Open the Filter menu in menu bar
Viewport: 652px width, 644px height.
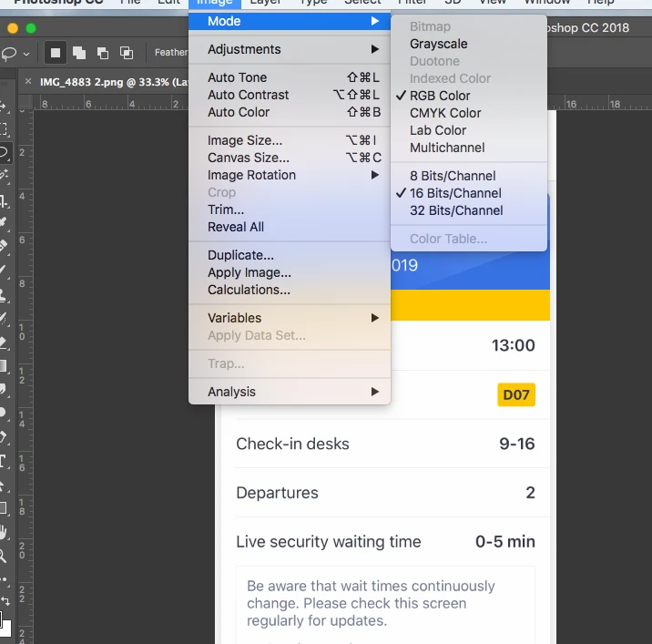(413, 2)
